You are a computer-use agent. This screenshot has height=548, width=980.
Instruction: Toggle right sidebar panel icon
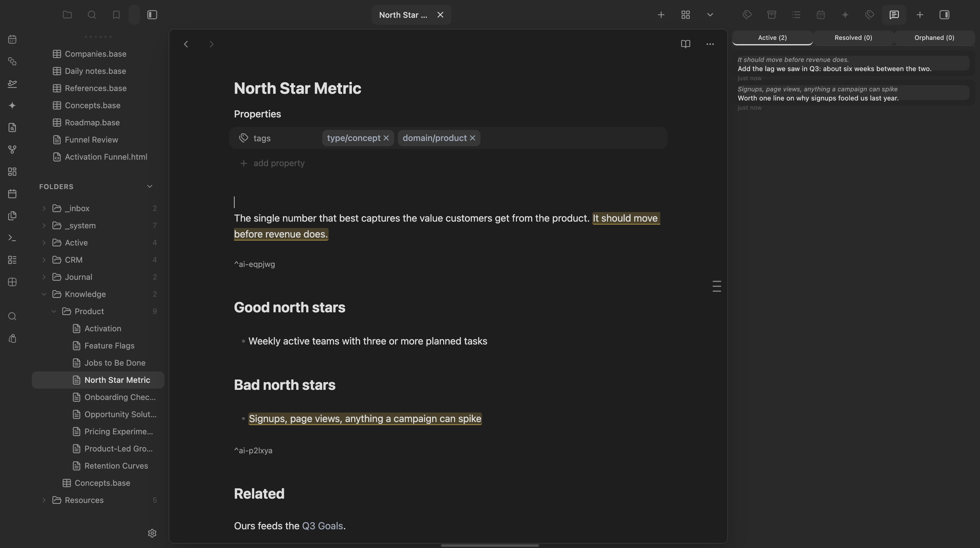[x=944, y=15]
